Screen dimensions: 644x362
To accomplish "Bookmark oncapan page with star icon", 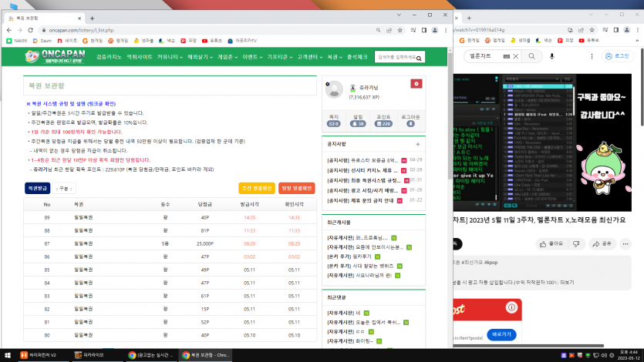I will [x=400, y=30].
